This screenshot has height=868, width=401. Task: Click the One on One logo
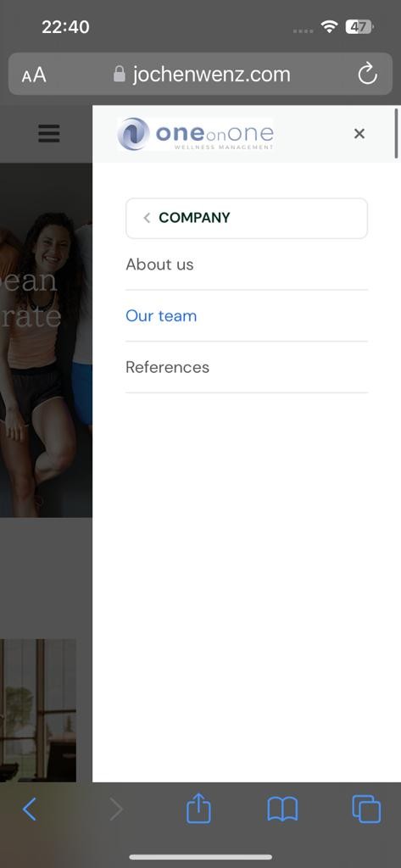click(196, 134)
